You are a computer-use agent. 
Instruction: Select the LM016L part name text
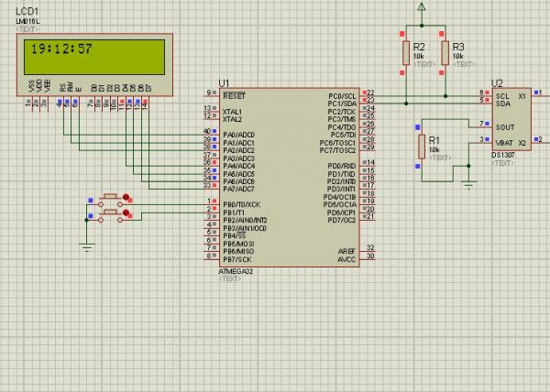coord(27,22)
